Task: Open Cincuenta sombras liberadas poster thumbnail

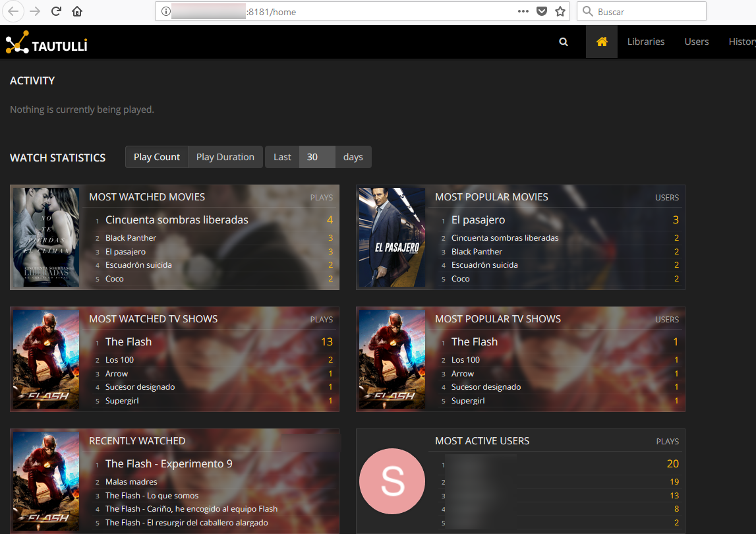Action: [x=46, y=237]
